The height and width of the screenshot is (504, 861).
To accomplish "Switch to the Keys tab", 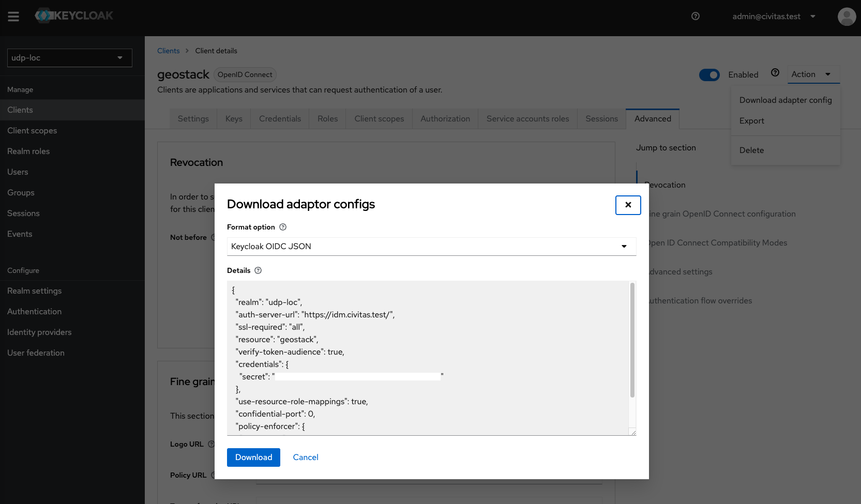I will click(x=234, y=119).
